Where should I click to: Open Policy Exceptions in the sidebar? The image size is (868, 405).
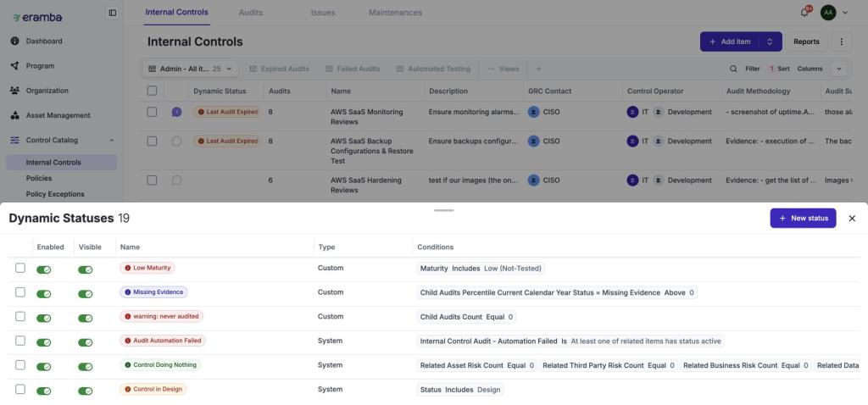coord(55,194)
